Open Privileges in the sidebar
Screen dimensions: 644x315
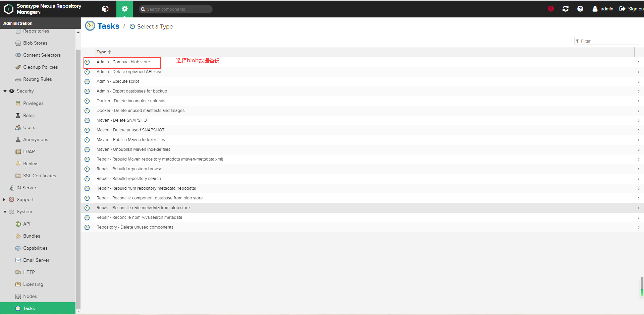point(33,103)
